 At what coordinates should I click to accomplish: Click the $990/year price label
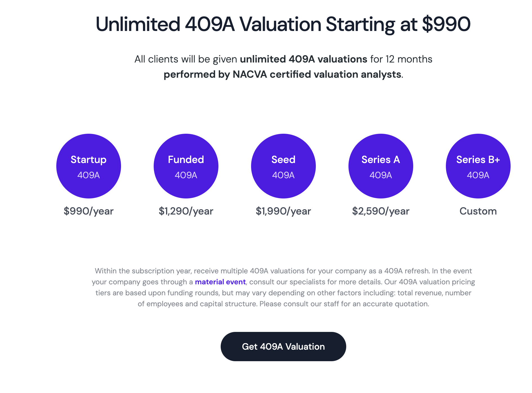[x=89, y=211]
